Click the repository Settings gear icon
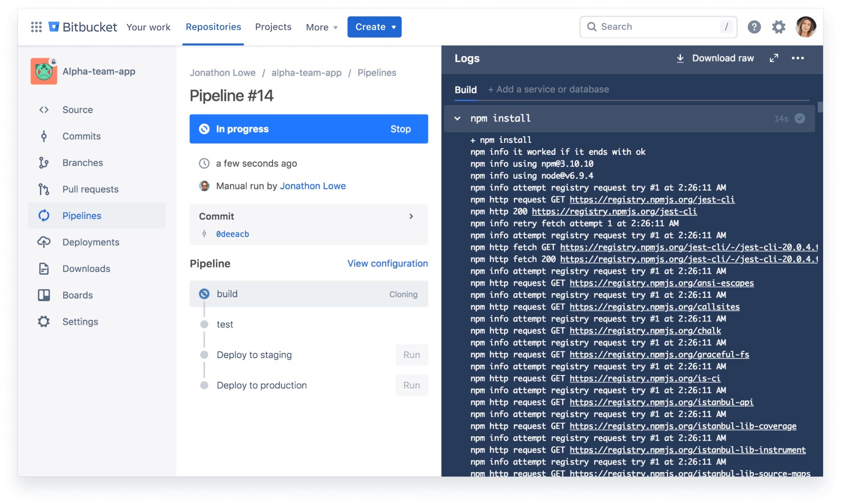Image resolution: width=841 pixels, height=504 pixels. [44, 321]
